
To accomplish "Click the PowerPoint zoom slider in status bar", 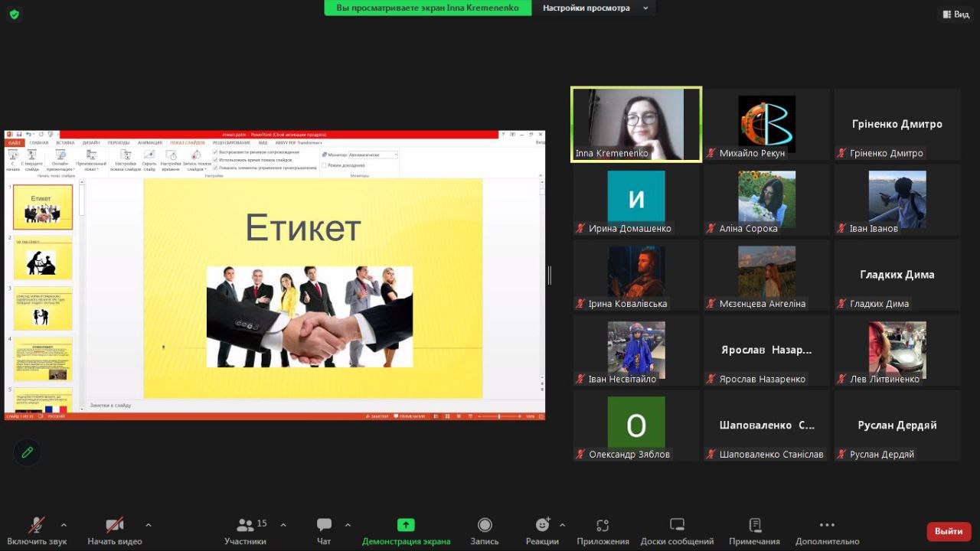I will pos(498,416).
